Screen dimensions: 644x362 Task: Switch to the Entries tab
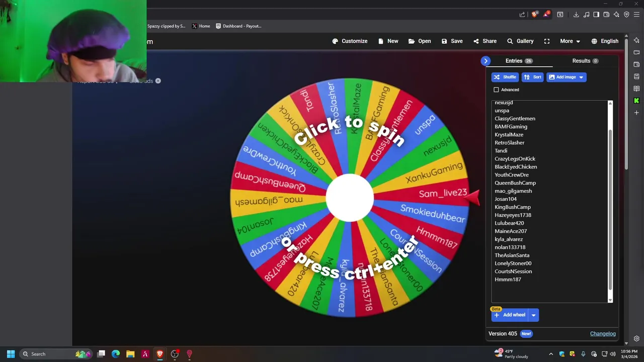519,61
